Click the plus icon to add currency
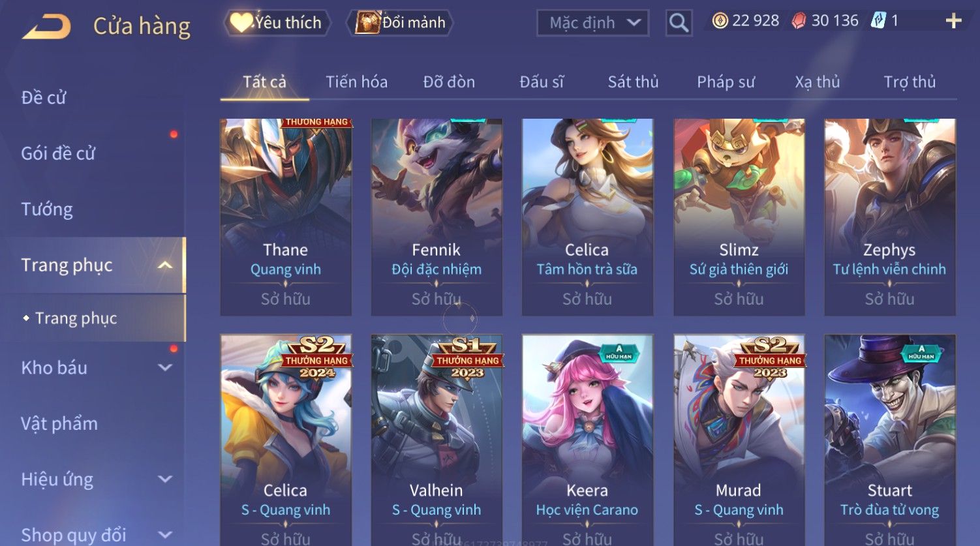Image resolution: width=980 pixels, height=546 pixels. coord(953,22)
